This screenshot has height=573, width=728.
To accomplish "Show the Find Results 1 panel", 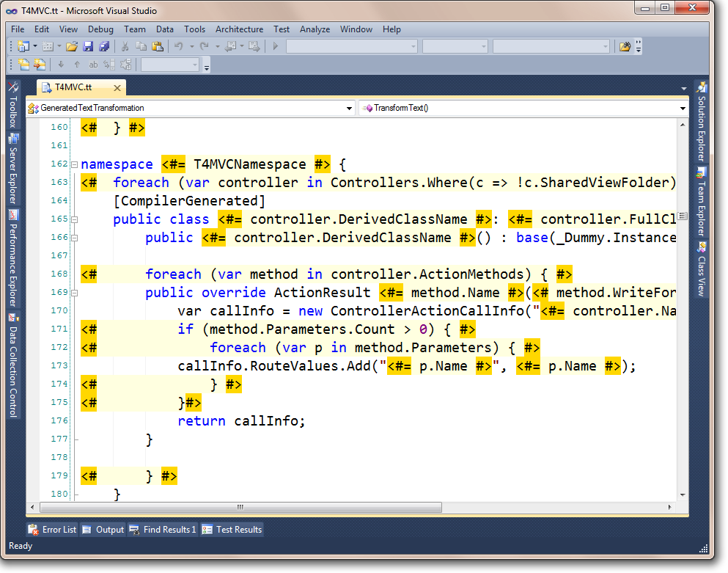I will pos(163,530).
